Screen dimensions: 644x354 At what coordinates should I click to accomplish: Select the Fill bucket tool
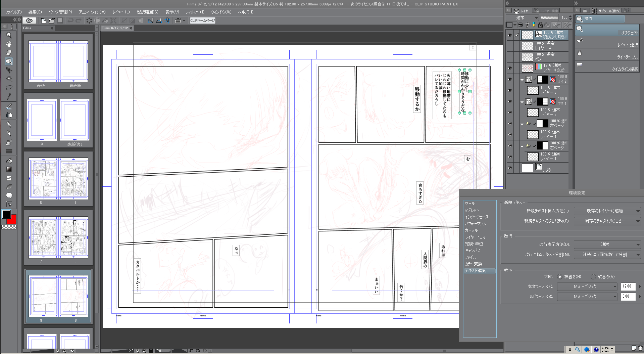click(x=9, y=161)
